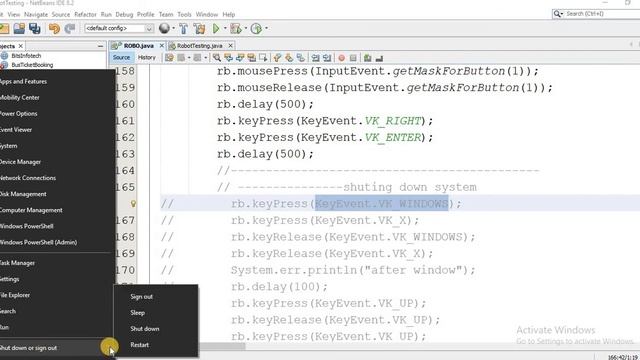This screenshot has width=640, height=360.
Task: Click the Redo icon
Action: tap(70, 28)
